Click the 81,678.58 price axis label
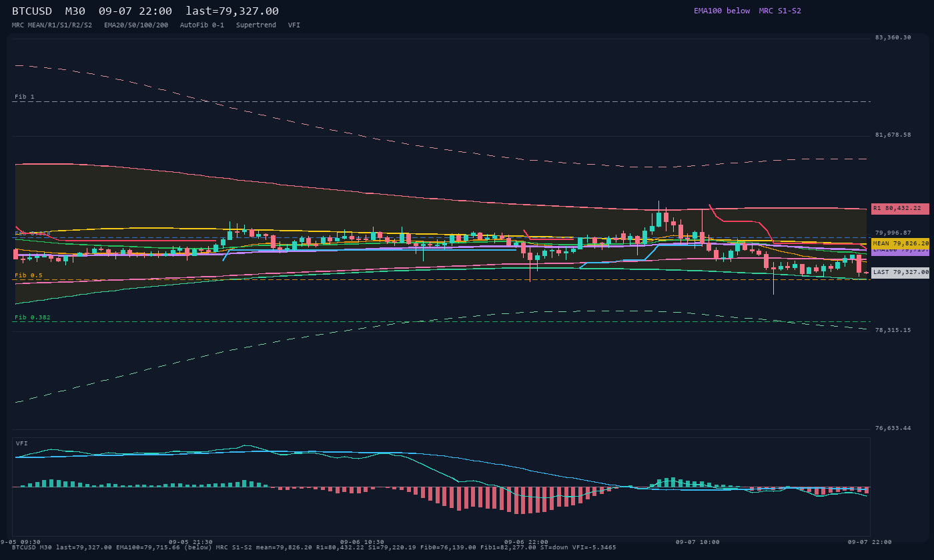The height and width of the screenshot is (560, 934). point(893,135)
